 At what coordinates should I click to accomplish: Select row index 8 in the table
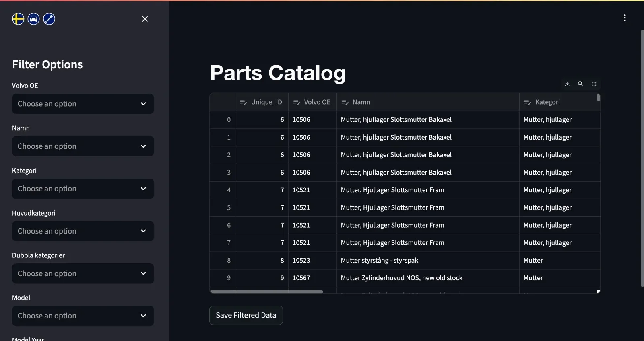coord(223,261)
